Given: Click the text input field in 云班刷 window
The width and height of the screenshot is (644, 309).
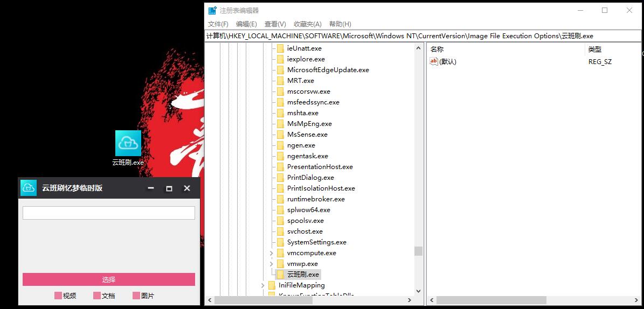Looking at the screenshot, I should (x=109, y=213).
